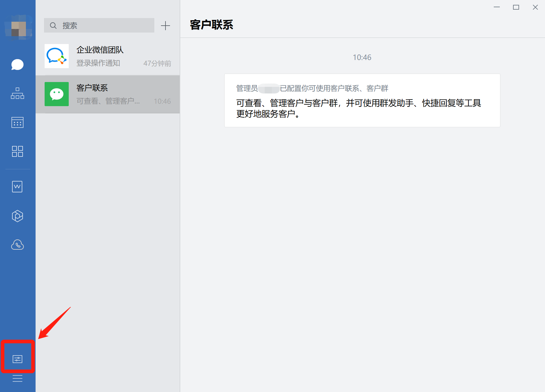This screenshot has height=392, width=545.
Task: Open the Messages chat bubble icon in sidebar
Action: (x=17, y=65)
